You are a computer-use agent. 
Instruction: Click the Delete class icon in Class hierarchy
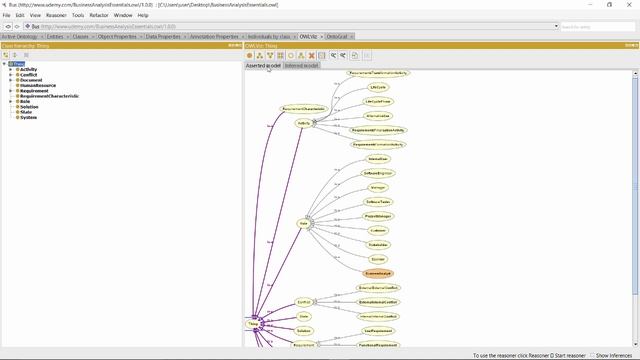click(26, 55)
